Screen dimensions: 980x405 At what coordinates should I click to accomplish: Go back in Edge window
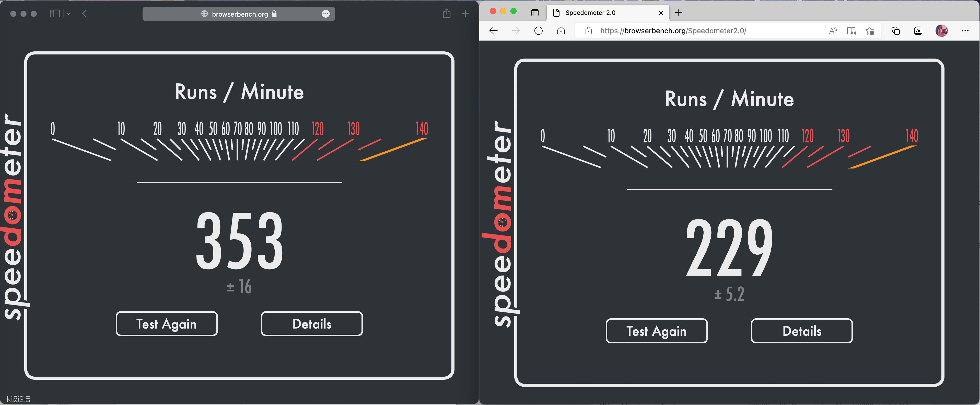493,31
